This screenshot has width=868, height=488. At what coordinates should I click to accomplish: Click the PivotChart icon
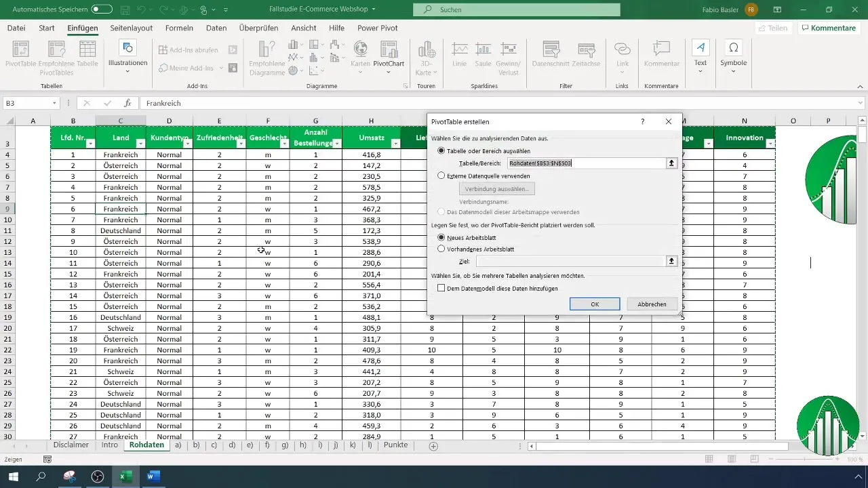click(389, 56)
